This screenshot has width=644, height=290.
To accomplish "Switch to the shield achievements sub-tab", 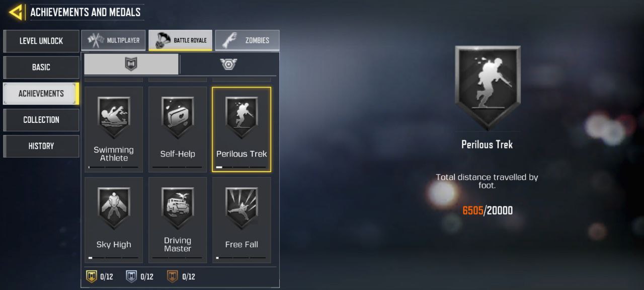I will click(x=131, y=64).
